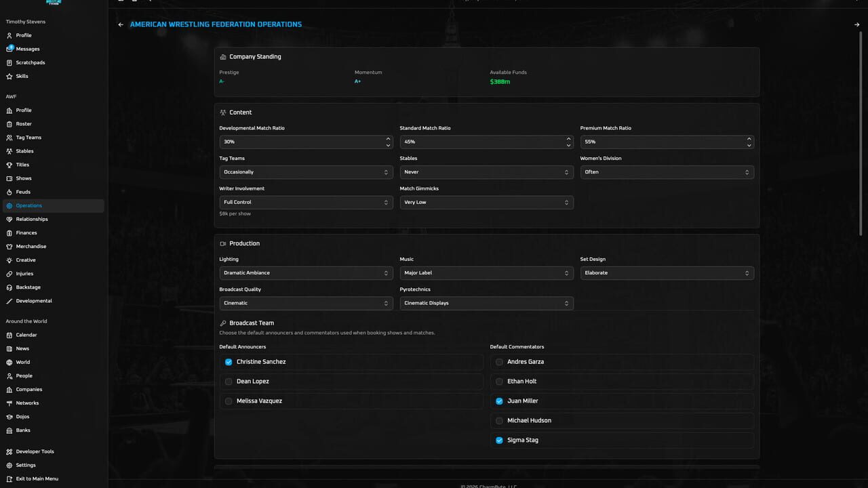Open the Messages icon in sidebar
The height and width of the screenshot is (488, 868).
point(9,49)
